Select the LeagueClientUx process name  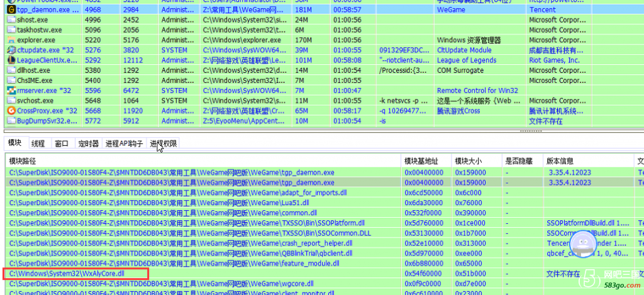click(47, 60)
